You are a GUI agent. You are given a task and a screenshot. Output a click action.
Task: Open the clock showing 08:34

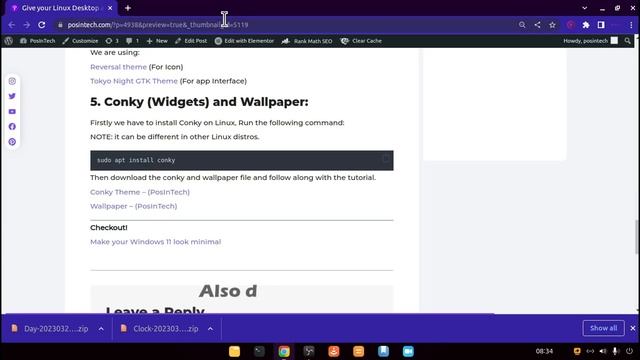(544, 351)
